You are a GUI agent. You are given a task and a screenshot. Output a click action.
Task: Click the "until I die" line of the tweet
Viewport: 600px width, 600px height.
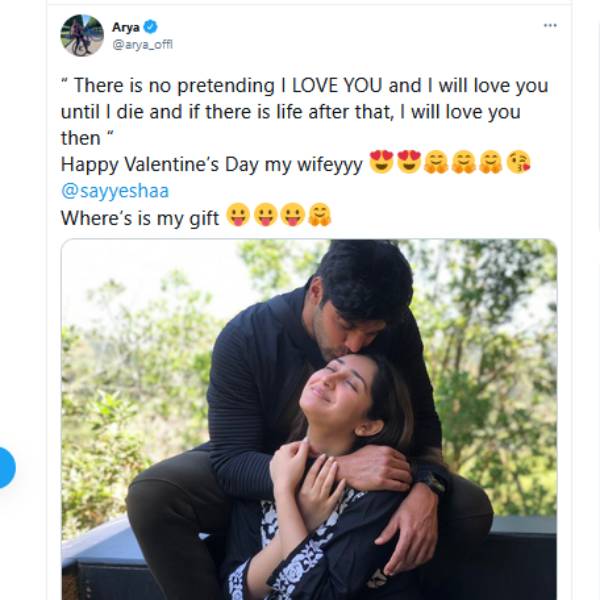point(290,112)
